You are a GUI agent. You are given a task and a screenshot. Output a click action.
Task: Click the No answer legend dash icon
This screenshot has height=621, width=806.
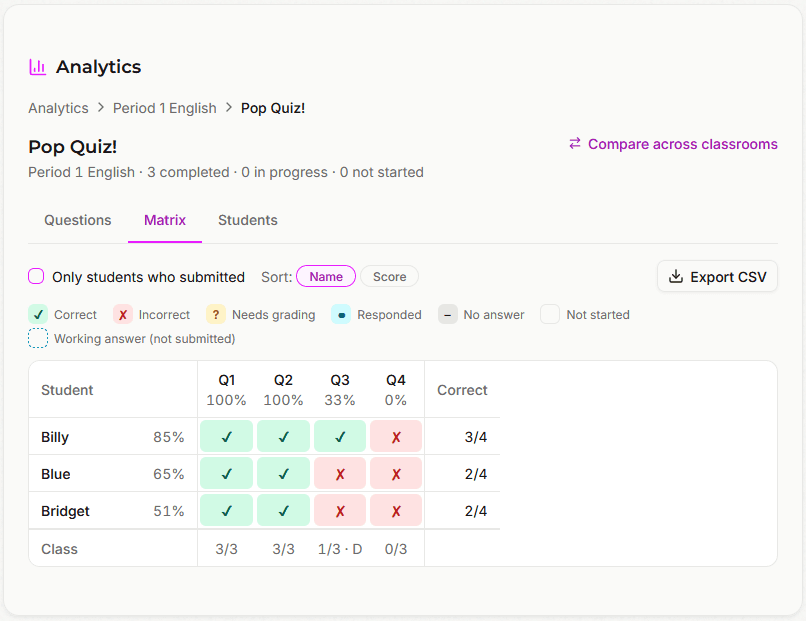click(448, 315)
